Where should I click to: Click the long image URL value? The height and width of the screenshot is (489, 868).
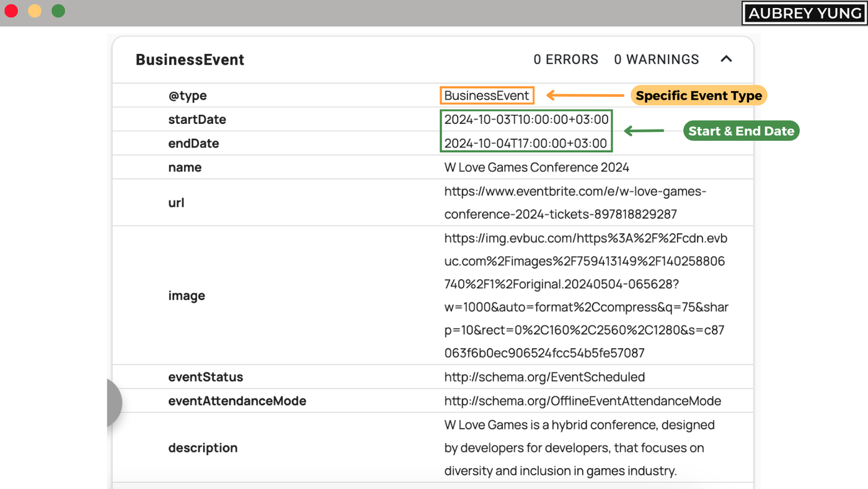point(586,295)
